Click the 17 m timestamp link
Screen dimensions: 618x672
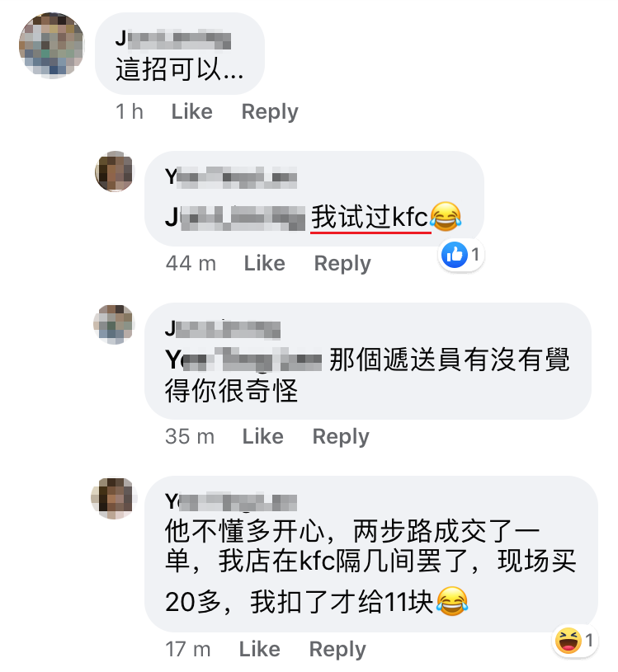pos(188,649)
